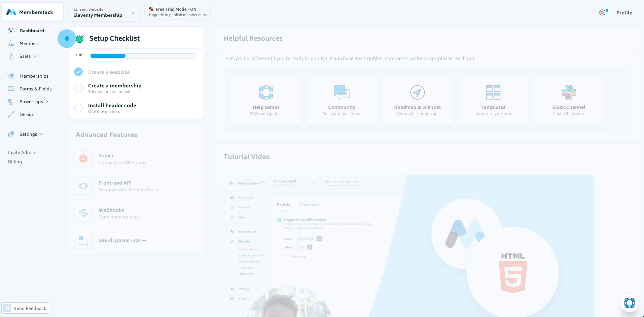The image size is (644, 317).
Task: Click Upgrade to publish memberships text
Action: click(178, 15)
